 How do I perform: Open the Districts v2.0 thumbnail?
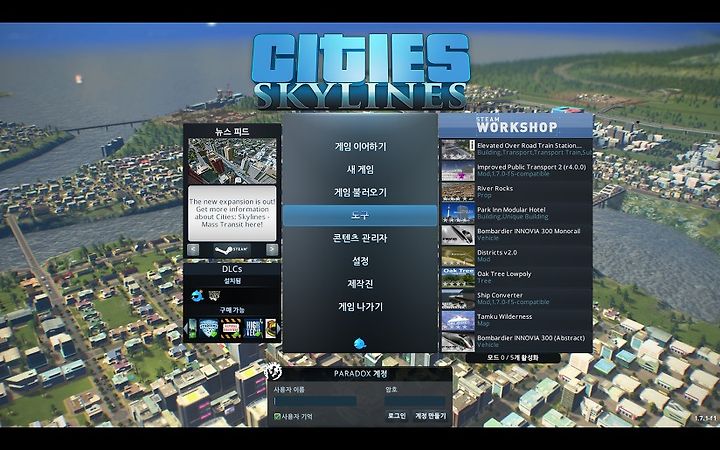coord(458,256)
